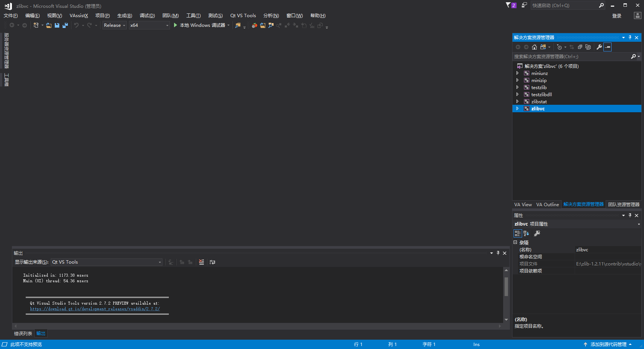Click the Home icon in Solution Explorer
This screenshot has height=349, width=644.
[x=534, y=47]
